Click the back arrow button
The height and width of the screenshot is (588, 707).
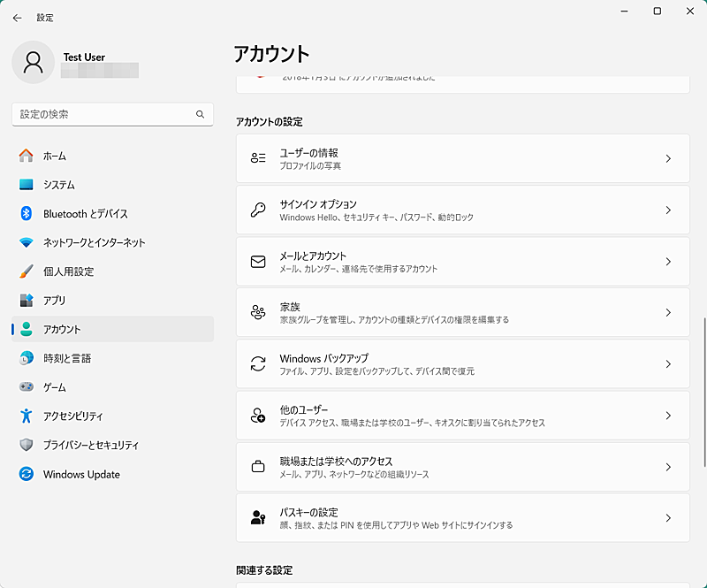click(x=18, y=18)
